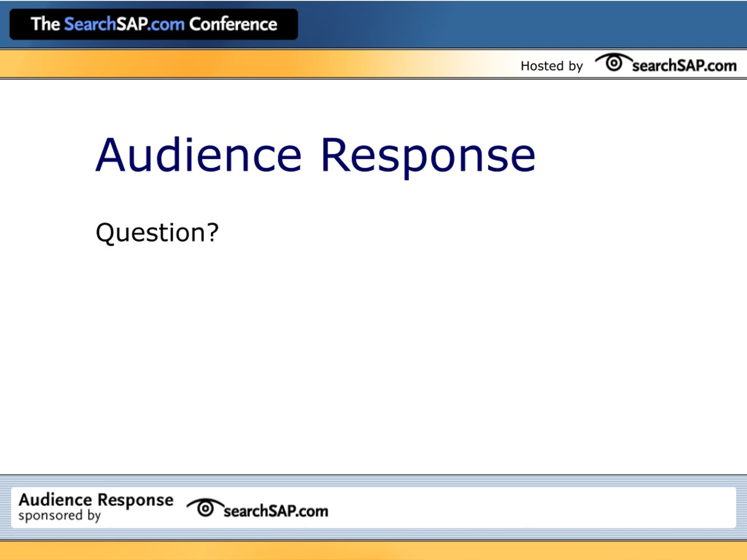Click the footer searchSAP.com eye logo
747x560 pixels.
[x=257, y=508]
